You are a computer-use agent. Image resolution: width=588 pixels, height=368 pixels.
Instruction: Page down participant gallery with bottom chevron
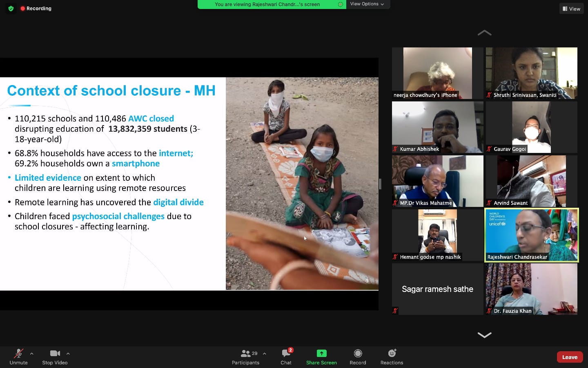[x=484, y=335]
